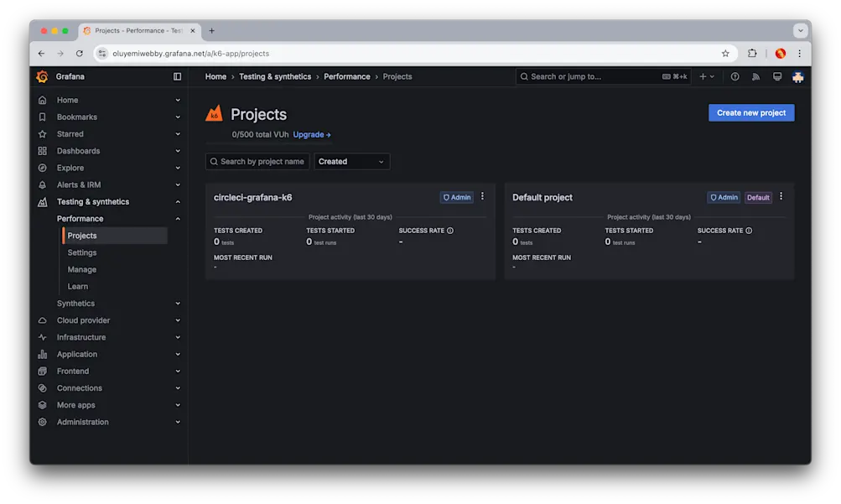Open the Grafana home by clicking the flame logo

tap(41, 76)
